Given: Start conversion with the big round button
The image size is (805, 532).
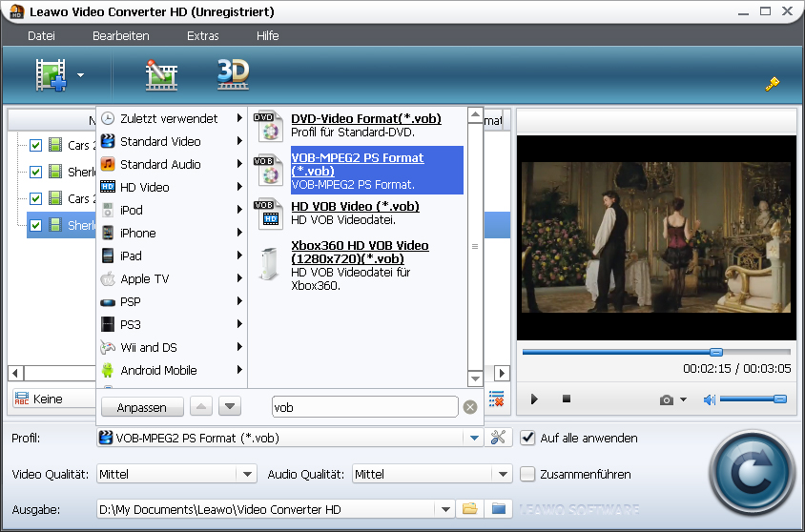Looking at the screenshot, I should 751,473.
